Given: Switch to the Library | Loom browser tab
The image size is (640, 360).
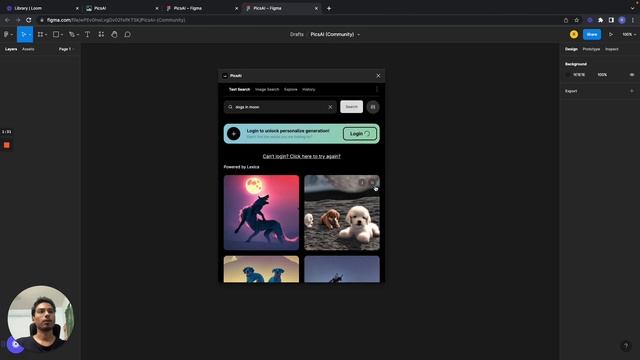Looking at the screenshot, I should click(41, 8).
